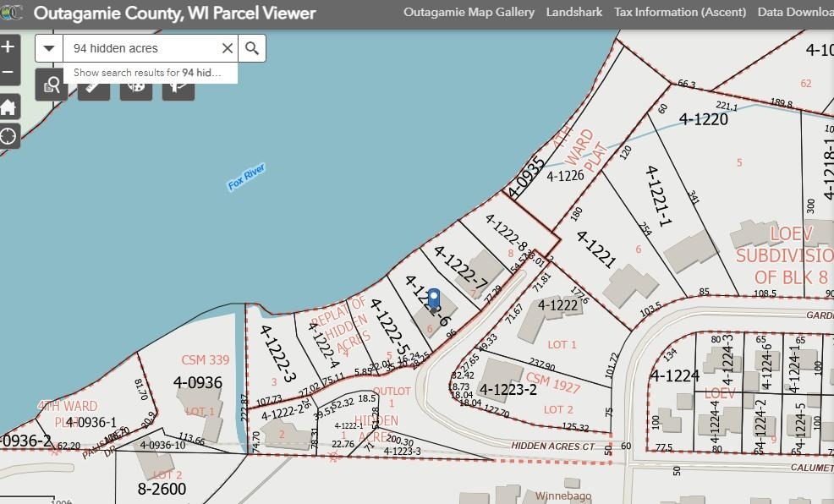The width and height of the screenshot is (834, 504).
Task: Select 'Show search results for 94 hid...' suggestion
Action: click(147, 73)
